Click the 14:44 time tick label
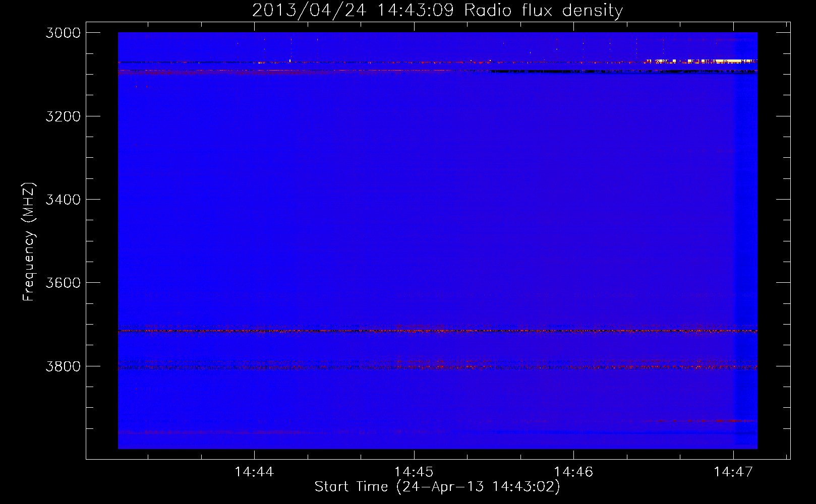 point(254,472)
